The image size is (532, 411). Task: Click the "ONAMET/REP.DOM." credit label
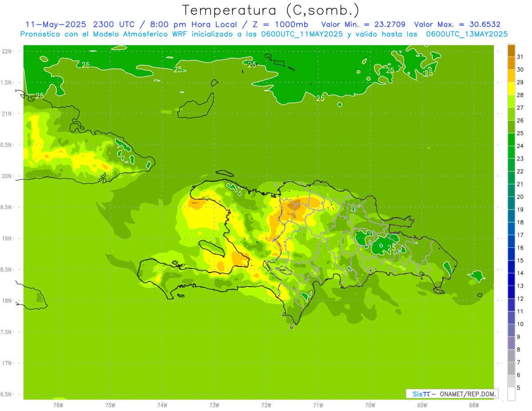click(468, 394)
